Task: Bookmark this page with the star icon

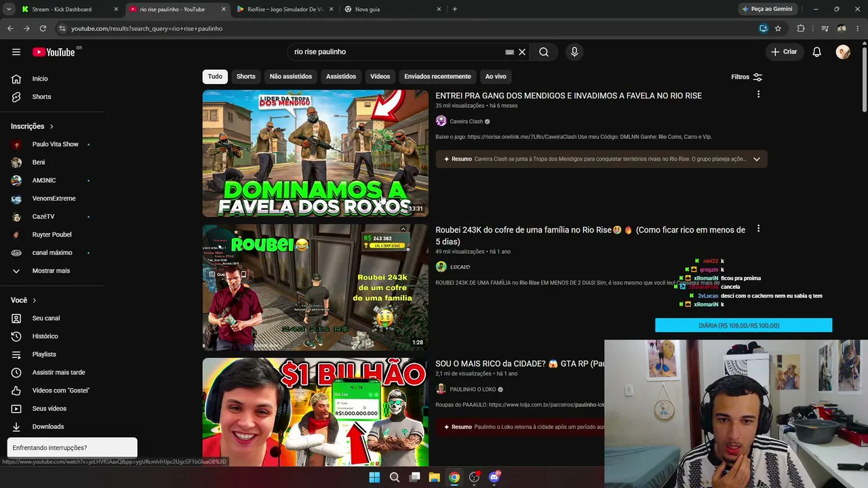Action: coord(778,28)
